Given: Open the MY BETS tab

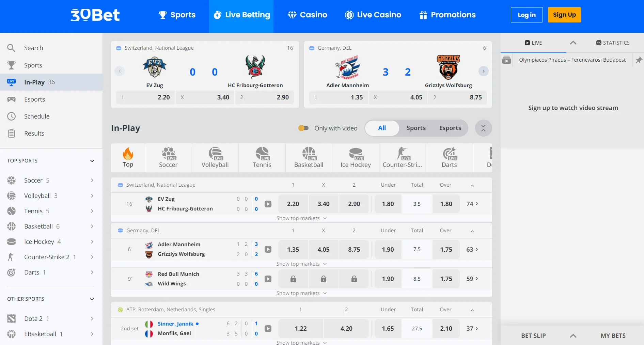Looking at the screenshot, I should click(x=613, y=336).
